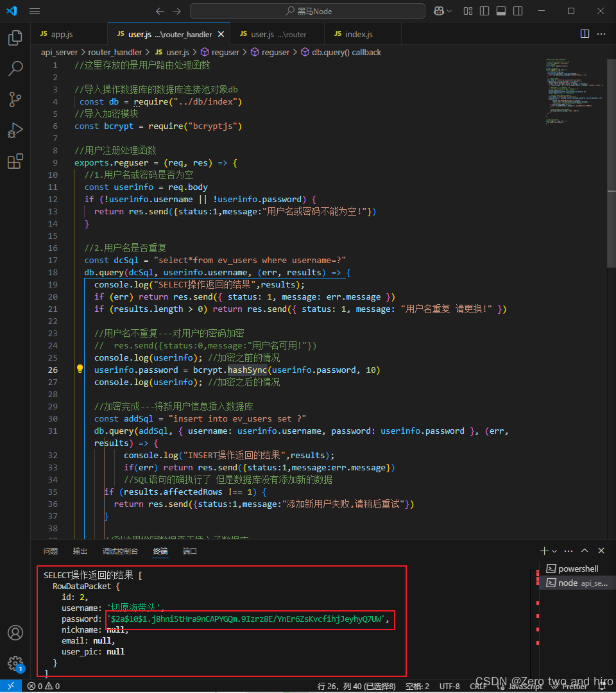616x693 pixels.
Task: Switch to the 输出 panel tab
Action: pos(80,551)
